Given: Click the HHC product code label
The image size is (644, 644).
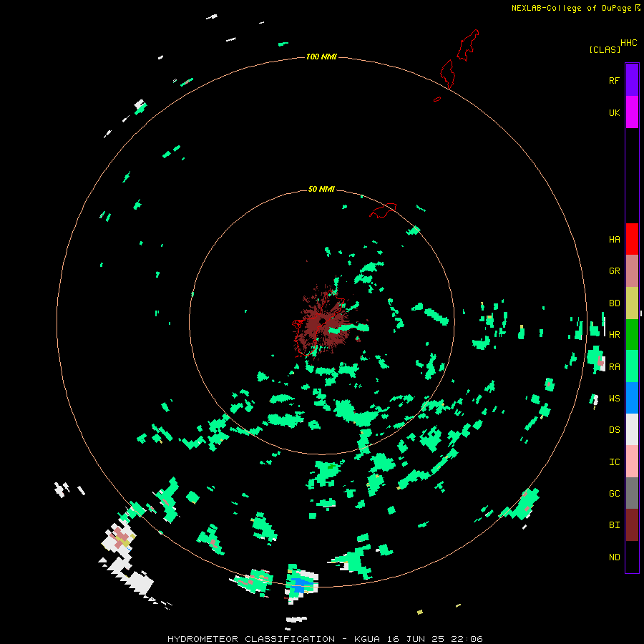Looking at the screenshot, I should click(628, 43).
